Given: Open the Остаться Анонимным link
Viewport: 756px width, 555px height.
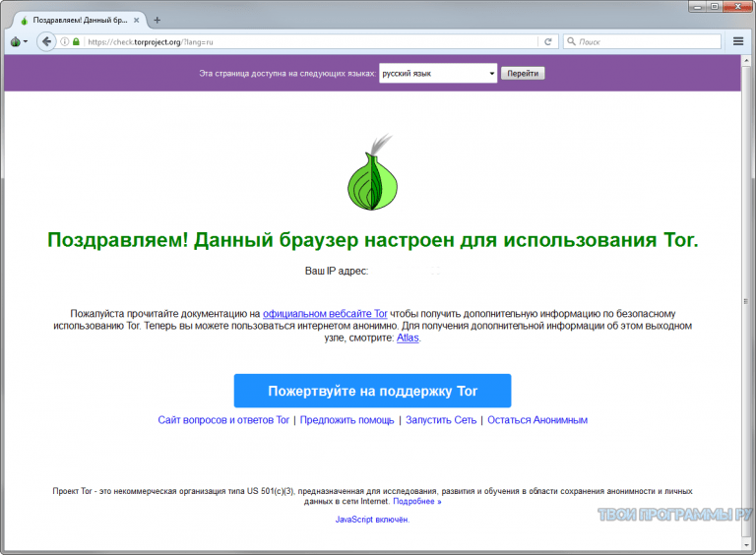Looking at the screenshot, I should tap(537, 420).
